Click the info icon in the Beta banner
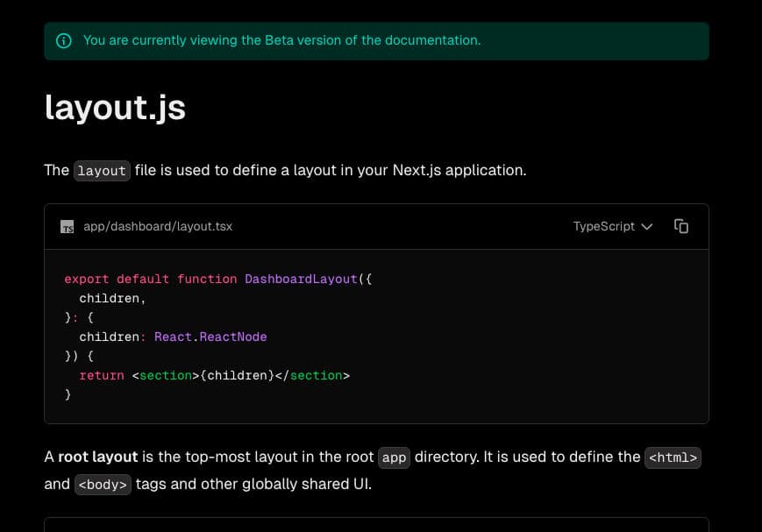Image resolution: width=762 pixels, height=532 pixels. [x=62, y=40]
